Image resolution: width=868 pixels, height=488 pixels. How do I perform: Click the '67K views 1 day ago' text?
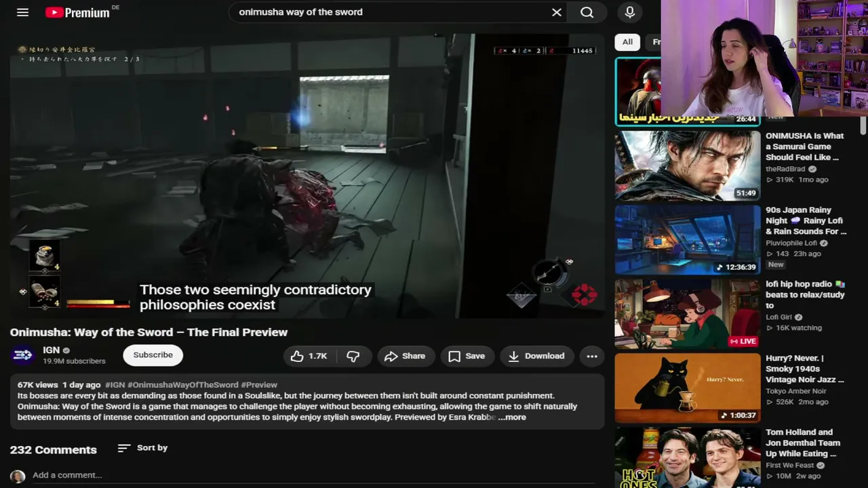(x=59, y=385)
